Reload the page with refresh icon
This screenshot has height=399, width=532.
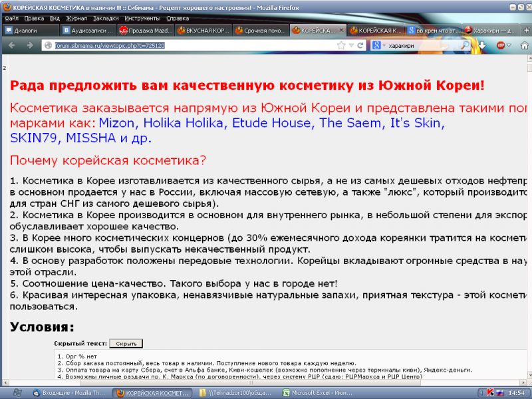point(360,45)
